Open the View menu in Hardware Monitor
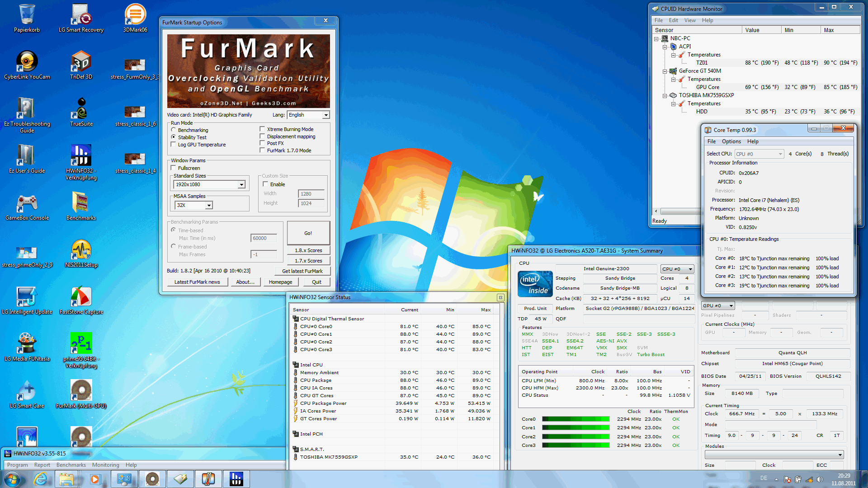 [x=689, y=20]
